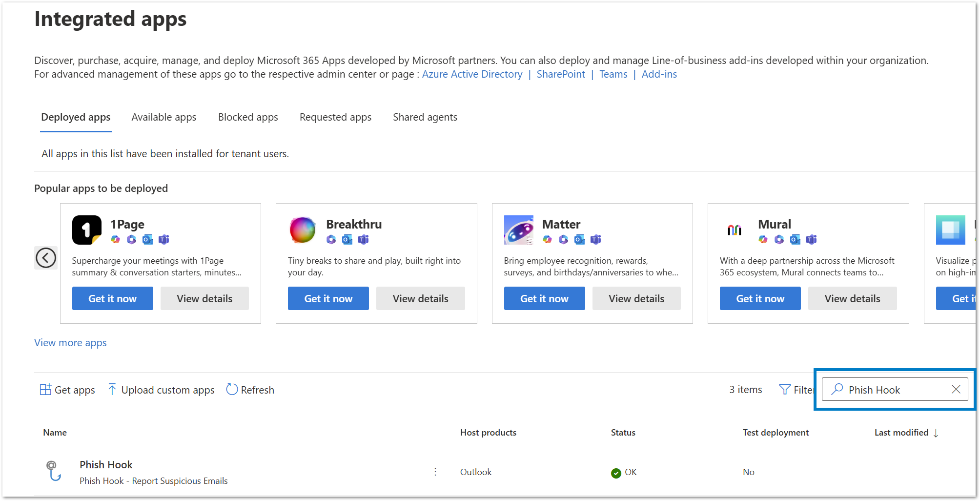Click the Copilot host icon under 1Page
The width and height of the screenshot is (980, 501).
[x=115, y=239]
